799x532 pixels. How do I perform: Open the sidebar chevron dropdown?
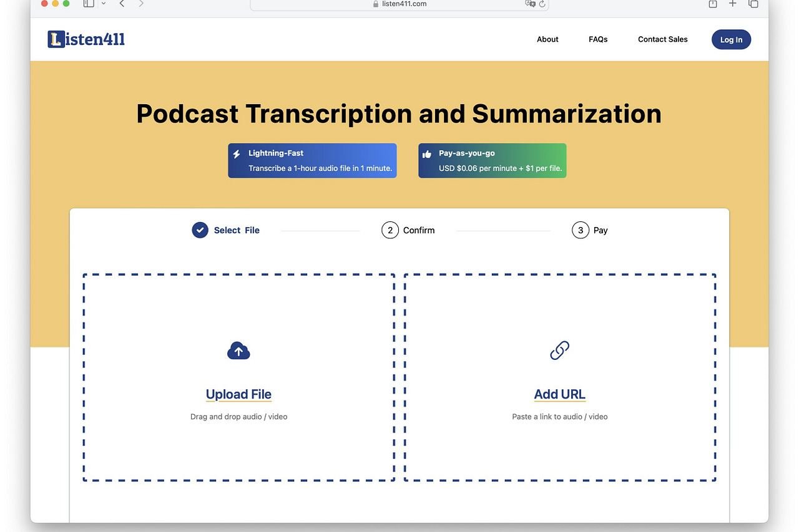(104, 4)
